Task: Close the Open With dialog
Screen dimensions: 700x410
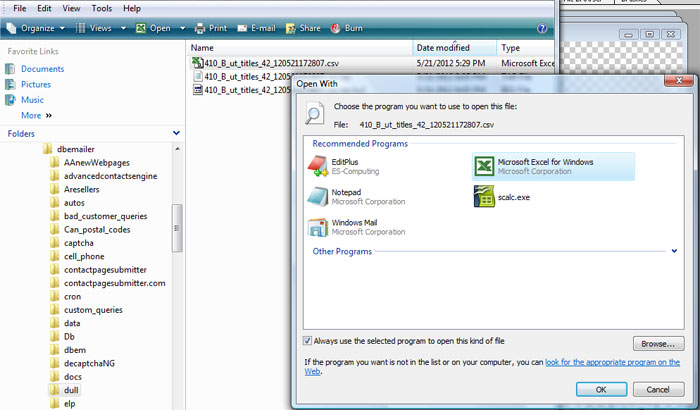Action: (x=679, y=81)
